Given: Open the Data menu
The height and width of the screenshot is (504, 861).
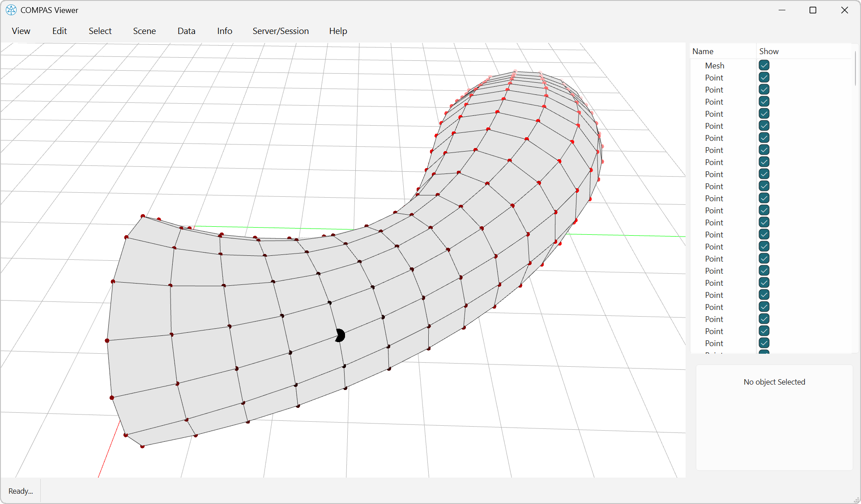Looking at the screenshot, I should (x=186, y=31).
